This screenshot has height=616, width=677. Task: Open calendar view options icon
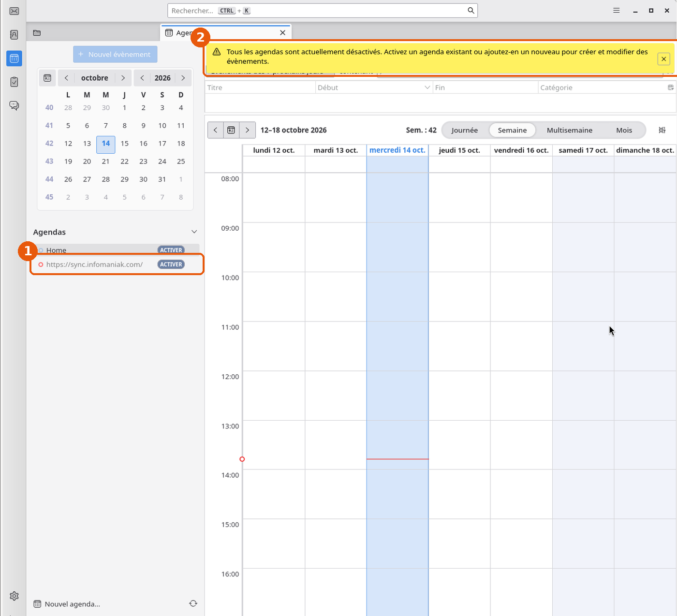(662, 130)
